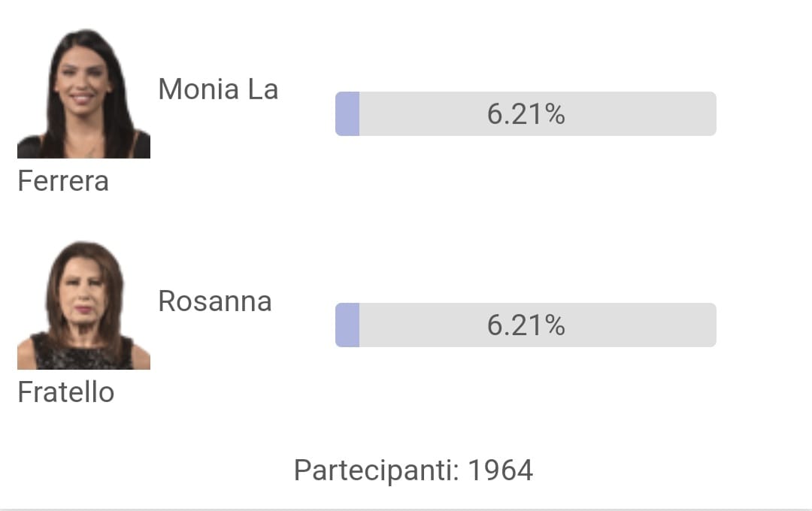Select the "Ferrera" surname below the photo
The width and height of the screenshot is (812, 511).
(x=63, y=181)
